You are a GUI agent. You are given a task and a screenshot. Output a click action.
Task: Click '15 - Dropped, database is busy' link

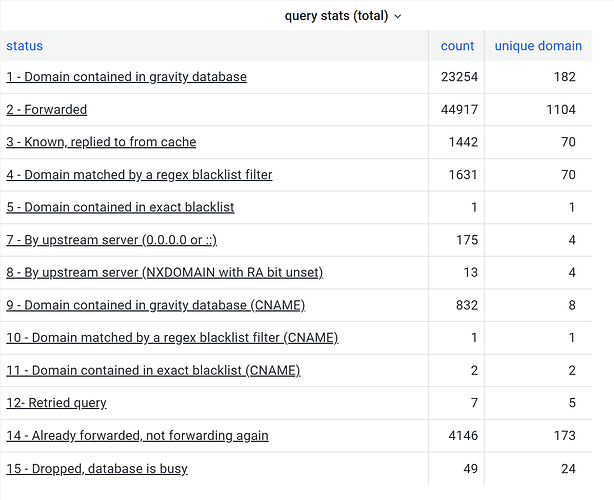[x=97, y=468]
